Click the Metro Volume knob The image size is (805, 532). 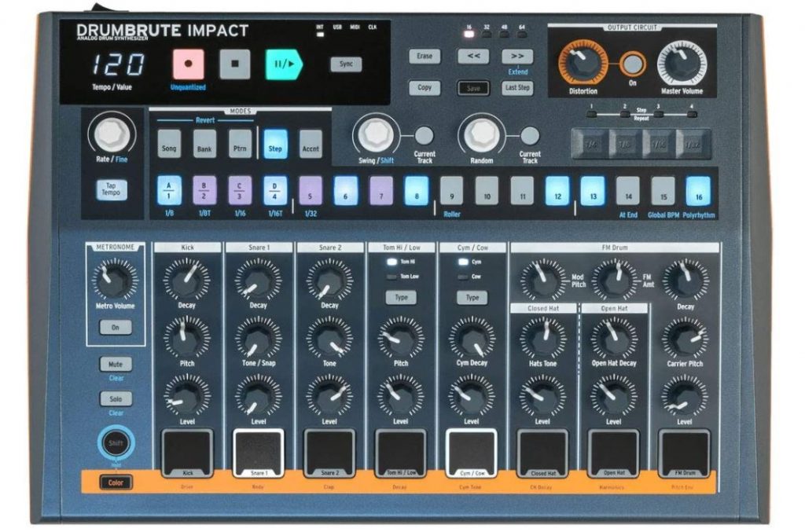click(x=115, y=279)
